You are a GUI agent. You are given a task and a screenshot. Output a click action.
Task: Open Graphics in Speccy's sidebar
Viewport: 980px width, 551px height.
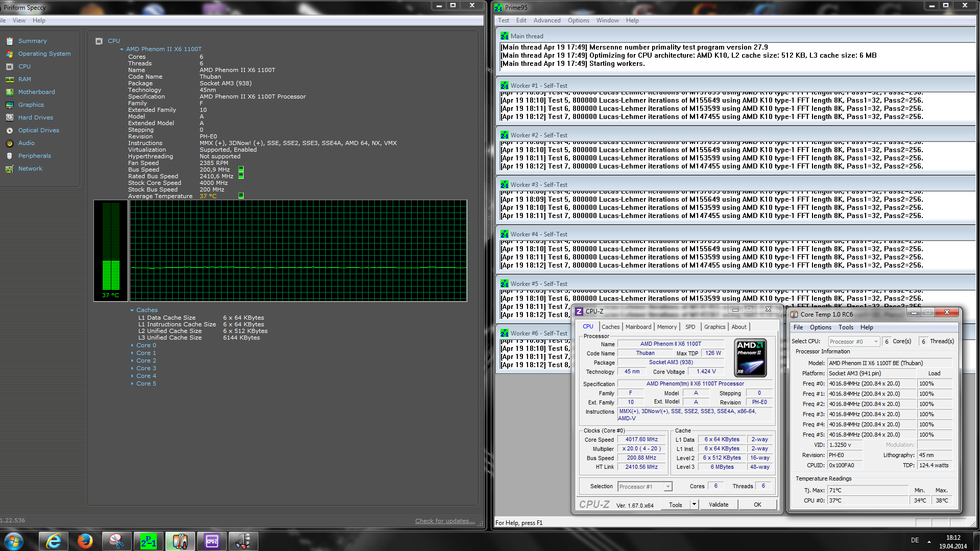pos(31,105)
